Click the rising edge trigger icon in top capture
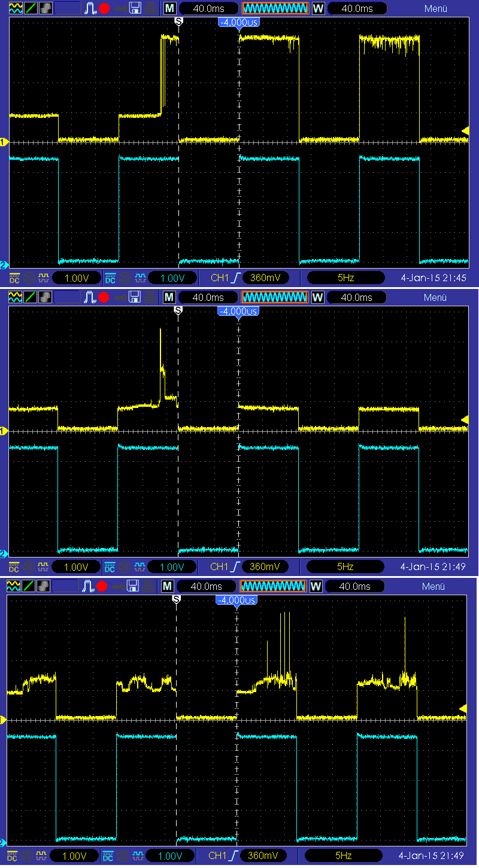Viewport: 479px width, 868px height. pyautogui.click(x=235, y=278)
